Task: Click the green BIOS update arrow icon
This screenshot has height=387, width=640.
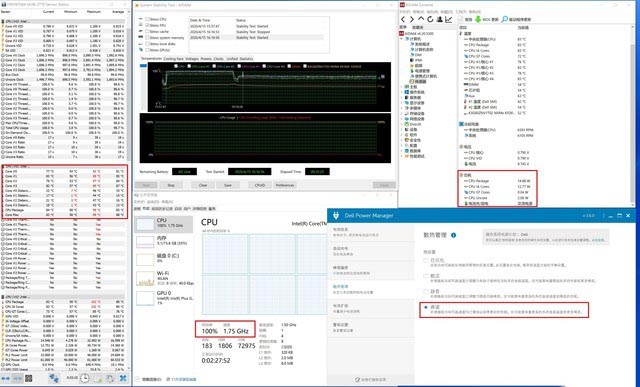Action: point(478,19)
